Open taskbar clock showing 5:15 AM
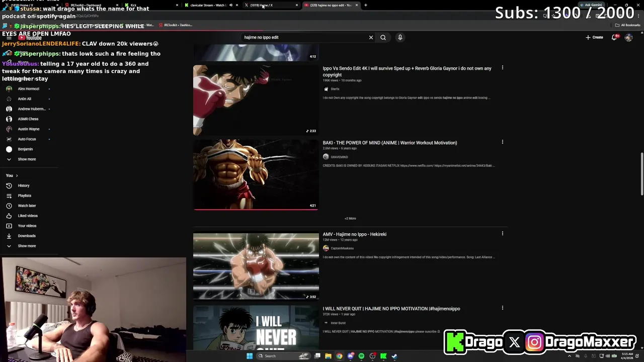The height and width of the screenshot is (362, 644). (x=627, y=356)
